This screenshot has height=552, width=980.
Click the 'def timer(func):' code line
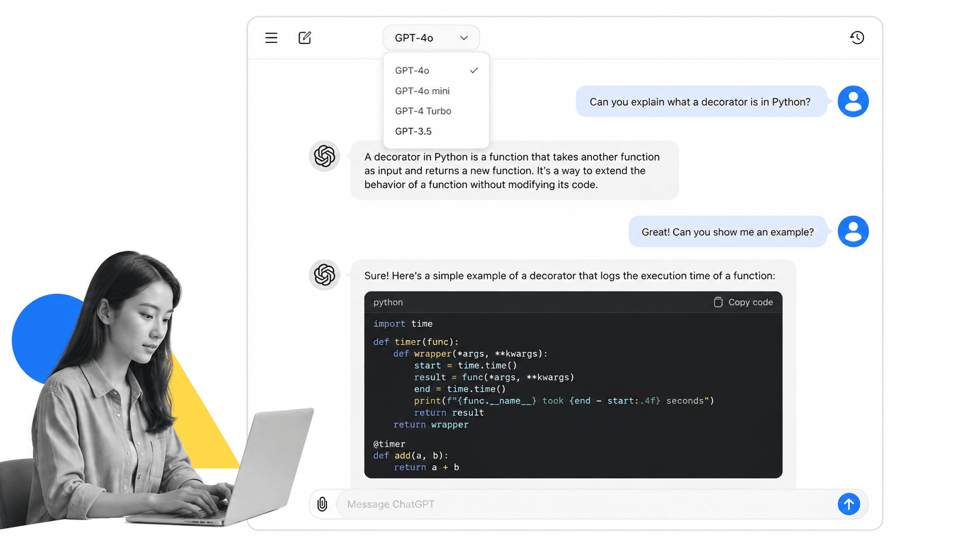tap(416, 342)
